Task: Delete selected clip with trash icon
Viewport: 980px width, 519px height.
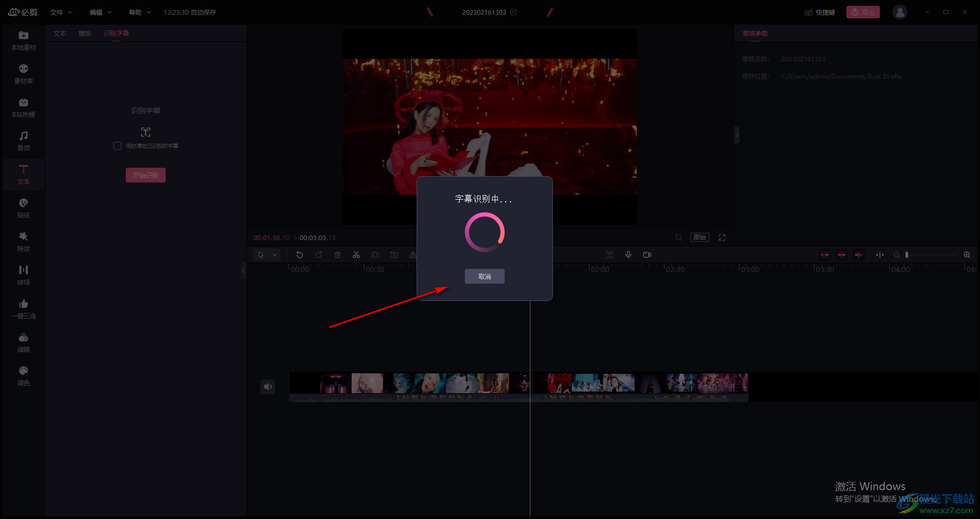Action: [x=337, y=255]
